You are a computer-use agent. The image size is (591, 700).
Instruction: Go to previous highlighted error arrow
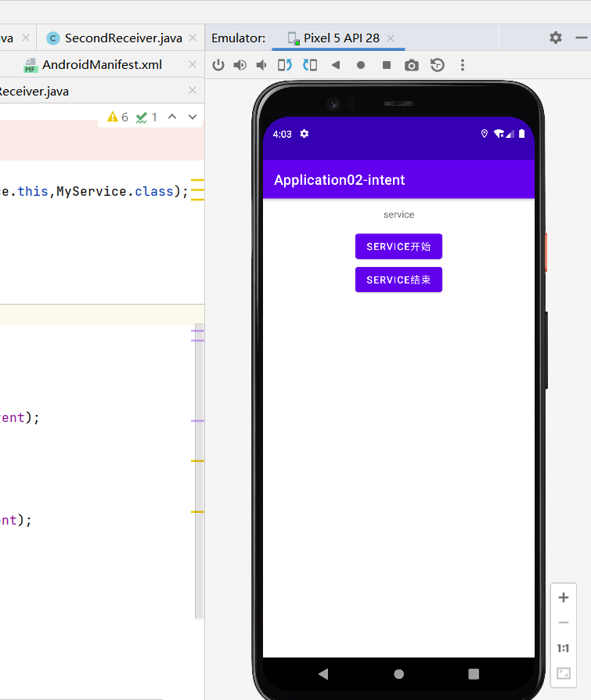coord(172,117)
